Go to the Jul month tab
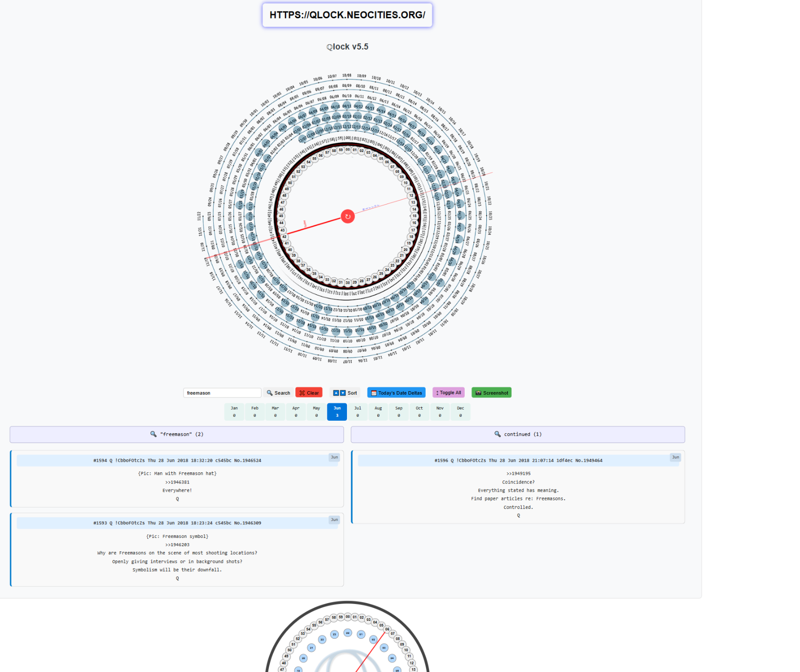This screenshot has width=800, height=672. pos(358,411)
